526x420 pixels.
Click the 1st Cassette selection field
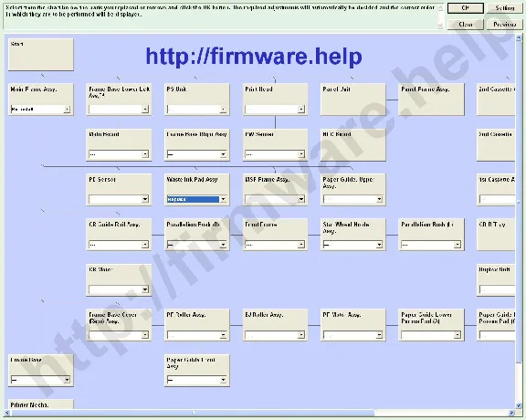coord(497,199)
